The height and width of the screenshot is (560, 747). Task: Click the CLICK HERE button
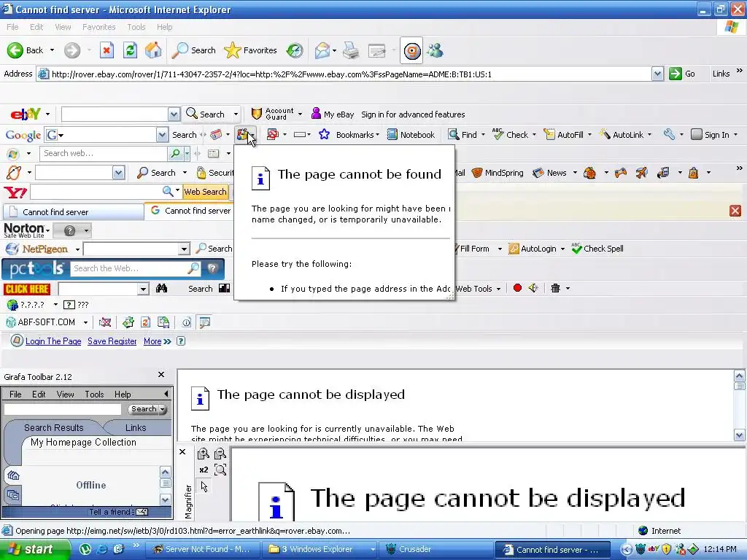(x=27, y=289)
